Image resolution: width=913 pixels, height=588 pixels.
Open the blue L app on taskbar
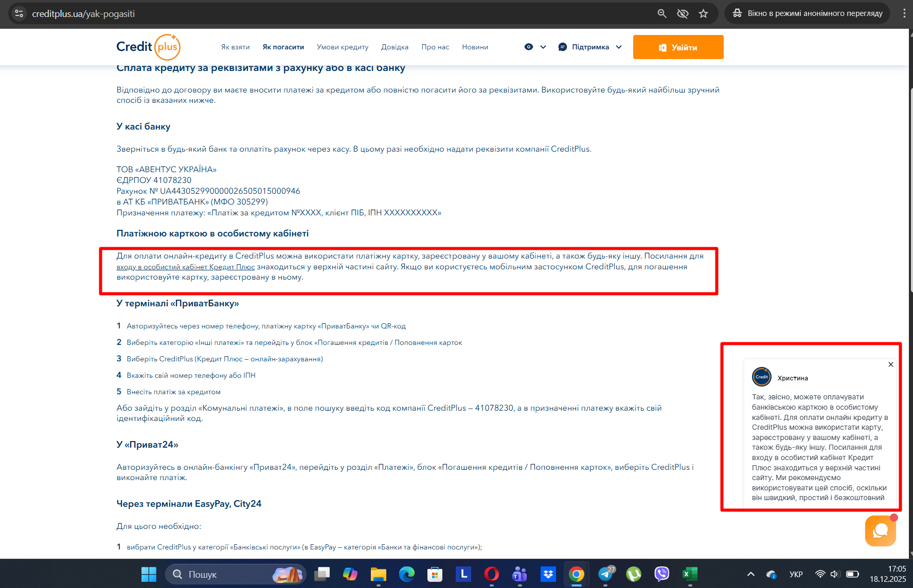tap(463, 574)
